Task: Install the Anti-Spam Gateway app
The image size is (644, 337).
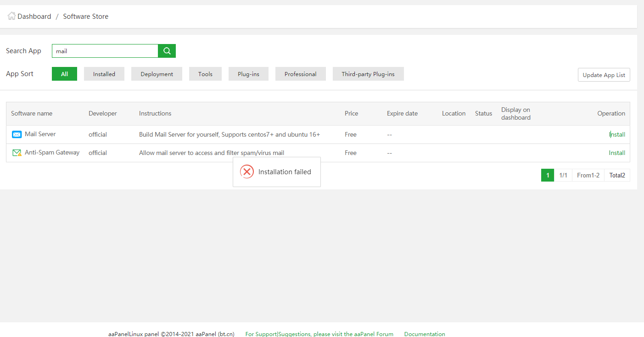Action: 617,153
